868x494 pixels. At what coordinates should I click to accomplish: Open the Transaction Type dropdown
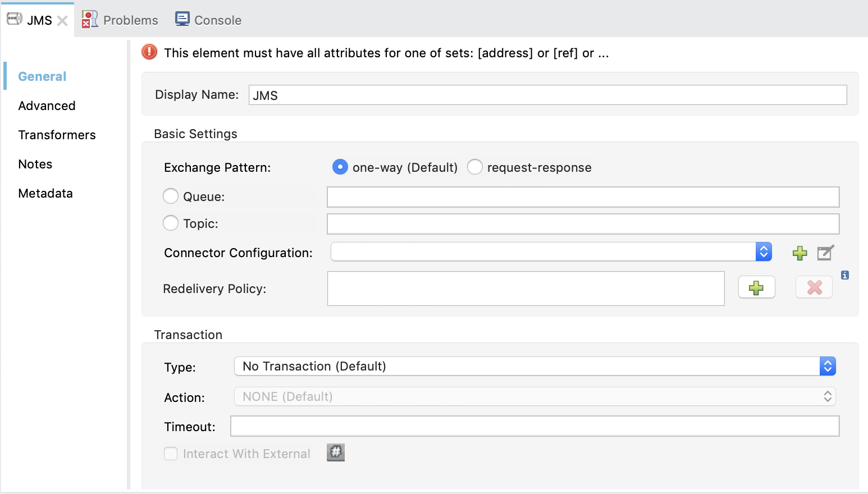[828, 366]
